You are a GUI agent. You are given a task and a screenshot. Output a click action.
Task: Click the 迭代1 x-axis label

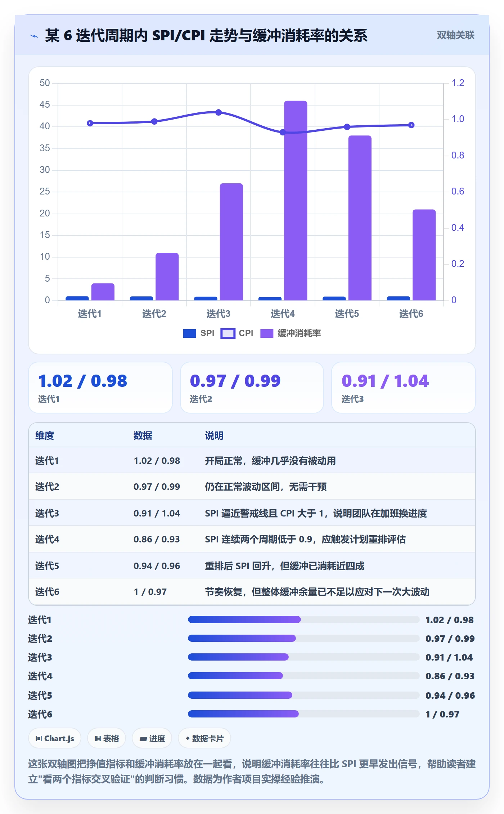point(90,314)
